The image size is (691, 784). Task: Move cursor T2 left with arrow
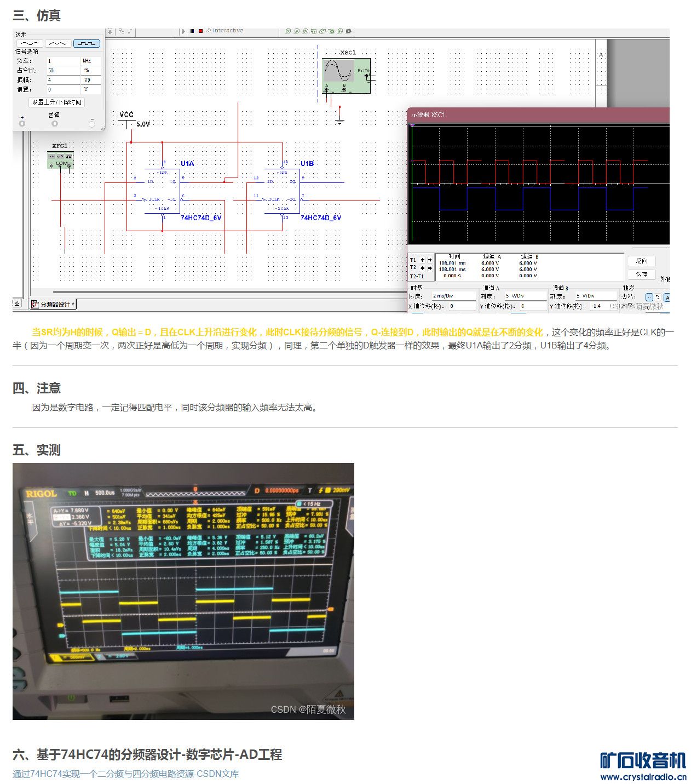422,268
